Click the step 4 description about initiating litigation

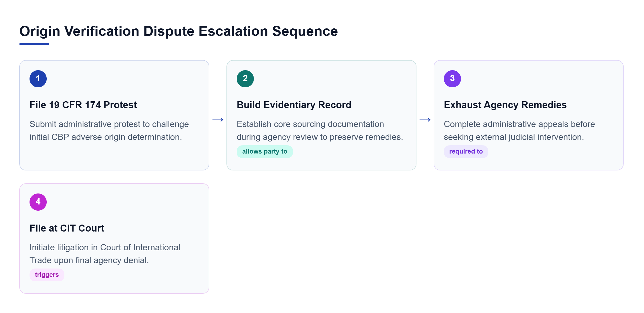105,254
